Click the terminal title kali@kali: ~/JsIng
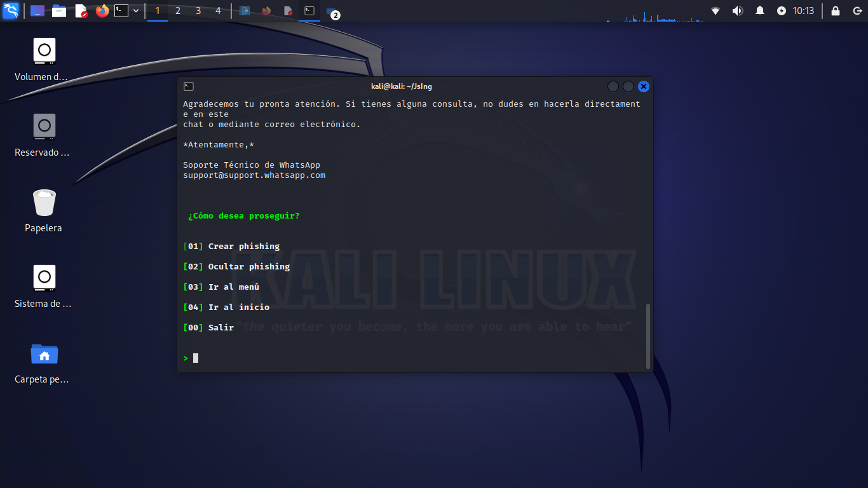 pyautogui.click(x=402, y=86)
